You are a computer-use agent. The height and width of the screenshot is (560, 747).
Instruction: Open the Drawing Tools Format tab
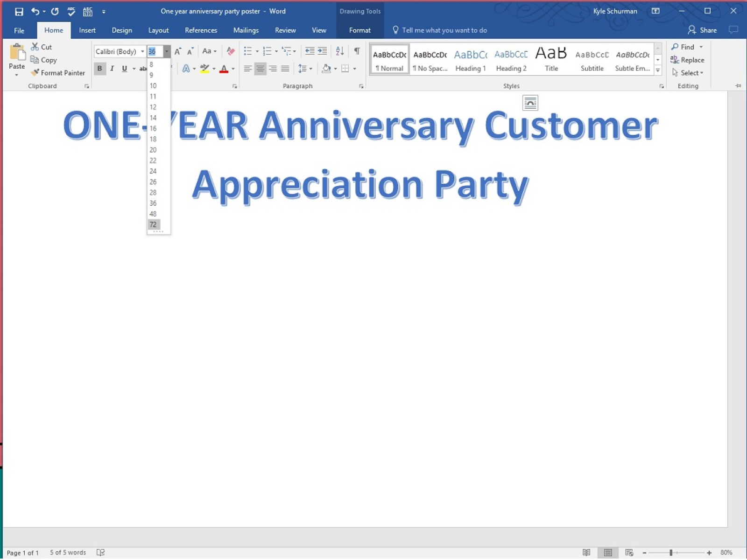359,30
